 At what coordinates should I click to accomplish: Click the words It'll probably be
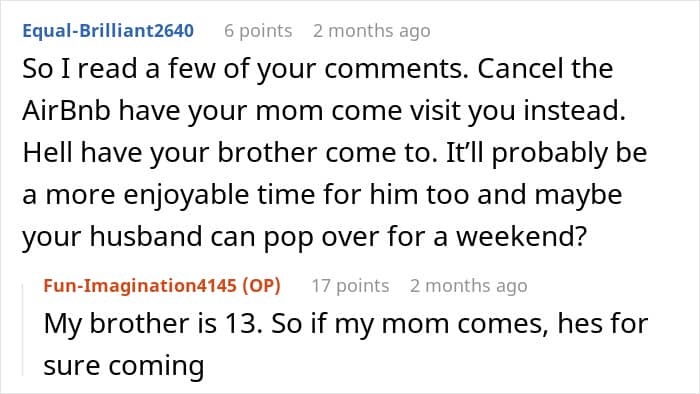(546, 153)
